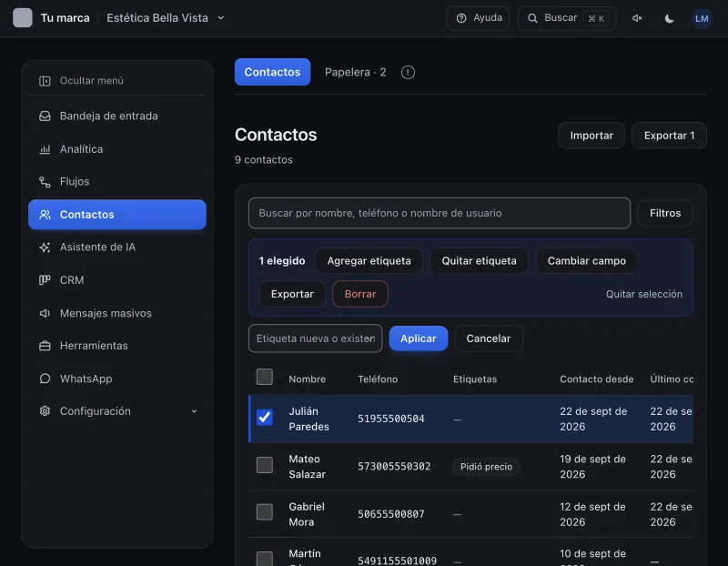Click the Cancelar button
This screenshot has height=566, width=728.
pyautogui.click(x=489, y=339)
